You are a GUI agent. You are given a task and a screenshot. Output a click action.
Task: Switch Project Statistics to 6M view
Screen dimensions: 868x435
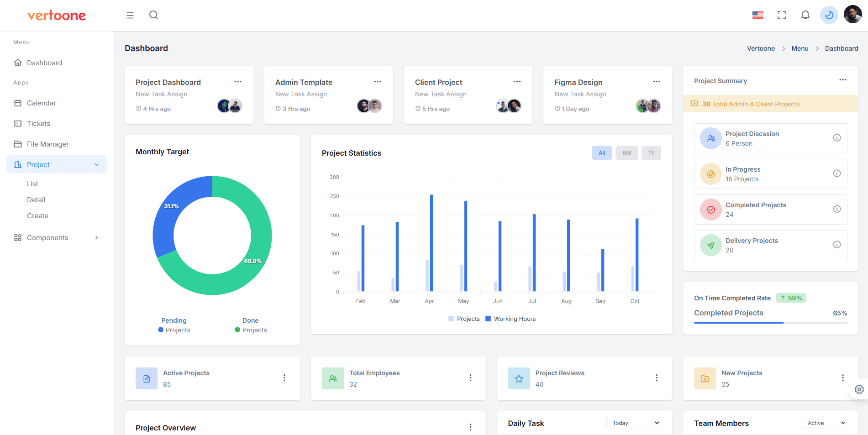[x=626, y=152]
